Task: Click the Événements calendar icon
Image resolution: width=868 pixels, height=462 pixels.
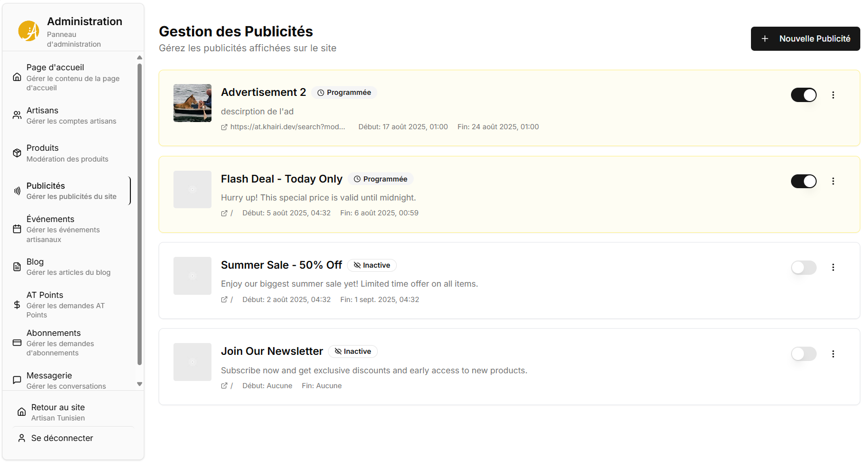Action: click(x=17, y=229)
